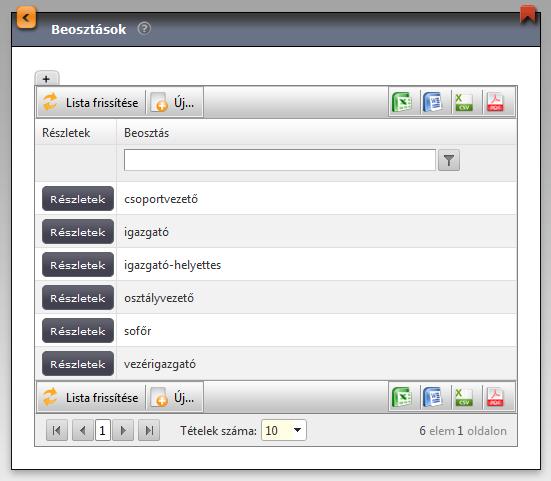The image size is (551, 481).
Task: Export to Excel in top toolbar
Action: pos(402,102)
